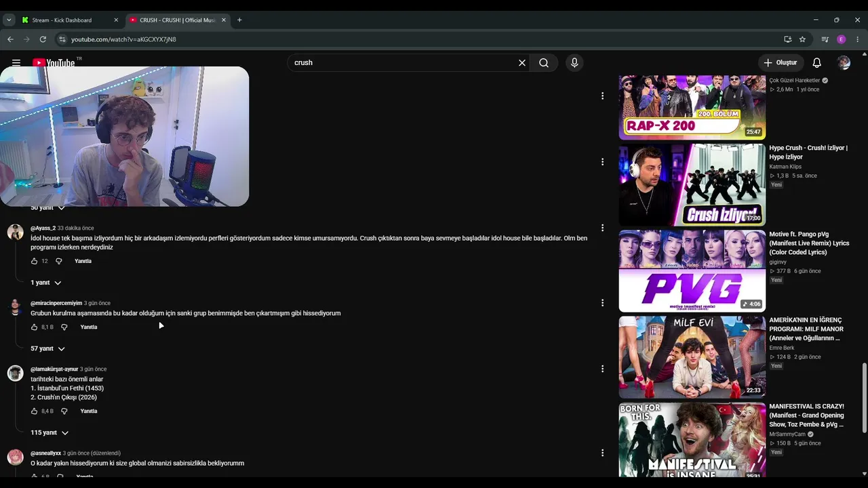Open the browser media controls icon
The width and height of the screenshot is (868, 488).
click(x=825, y=39)
